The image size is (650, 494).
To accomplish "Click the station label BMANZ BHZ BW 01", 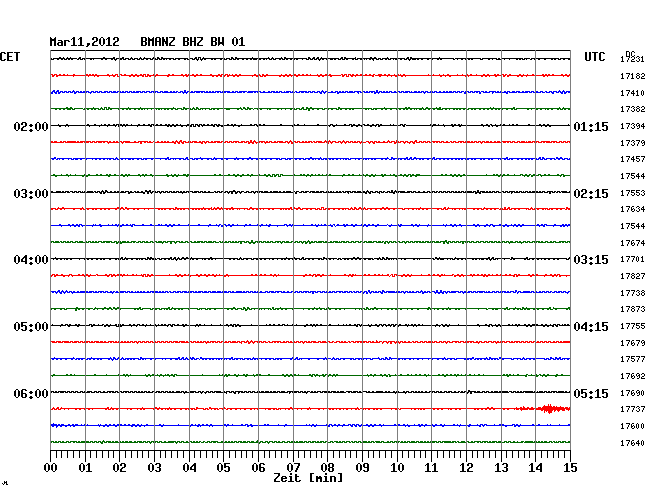I will (x=193, y=42).
